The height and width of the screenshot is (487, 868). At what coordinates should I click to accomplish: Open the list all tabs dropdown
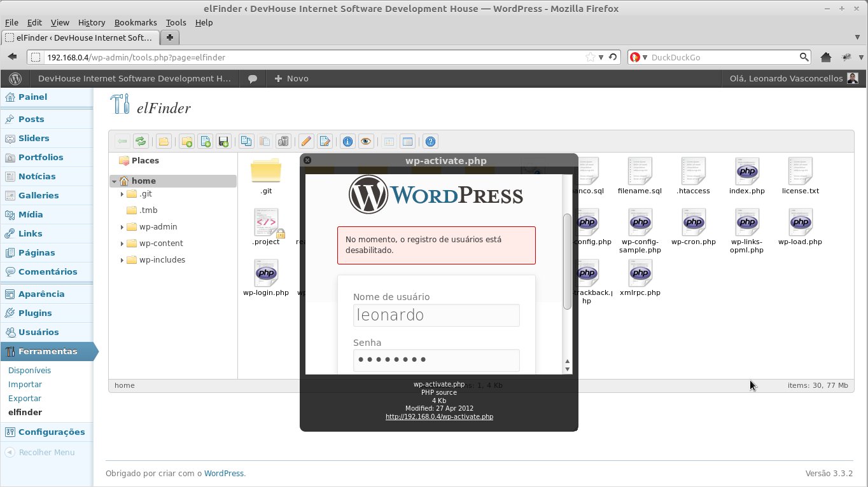coord(856,38)
